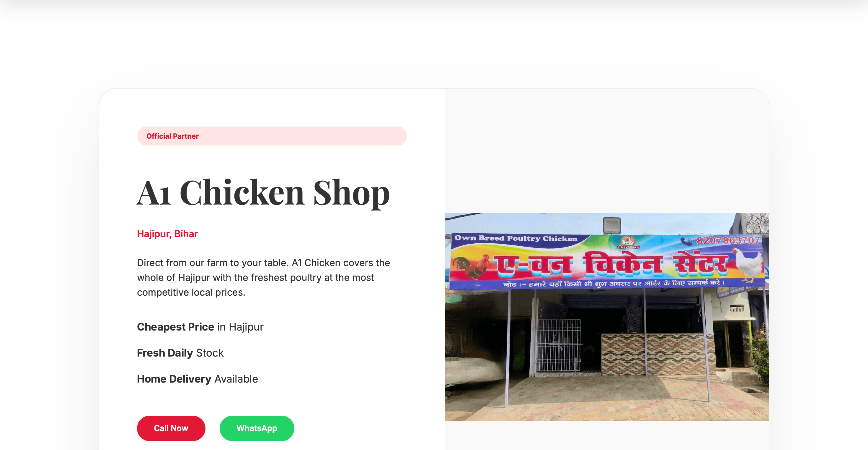Click the large Hindi shop name on banner
The image size is (868, 450).
(611, 264)
